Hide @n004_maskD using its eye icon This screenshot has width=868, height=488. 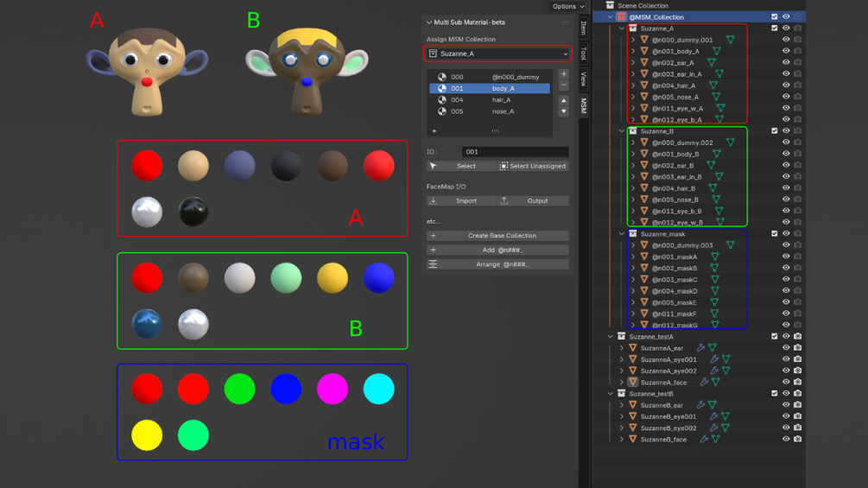pyautogui.click(x=785, y=290)
